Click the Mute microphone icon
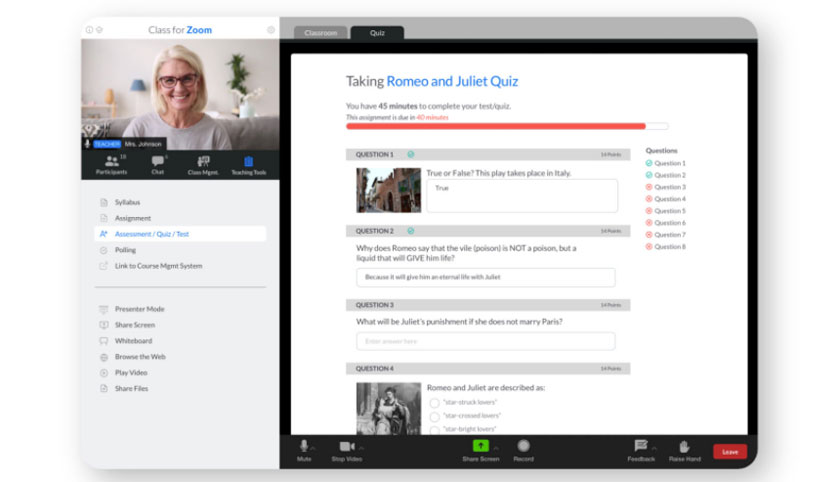Viewport: 840px width, 482px height. 304,446
